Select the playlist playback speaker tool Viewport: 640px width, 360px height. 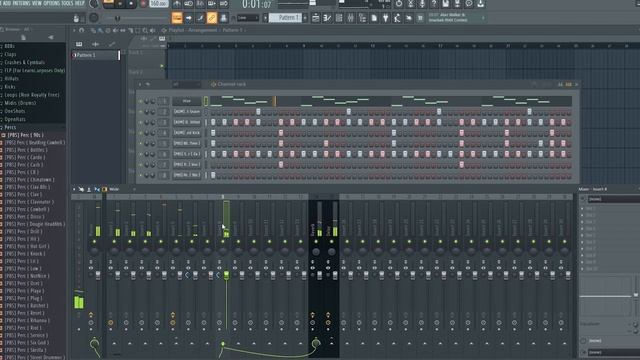point(152,30)
